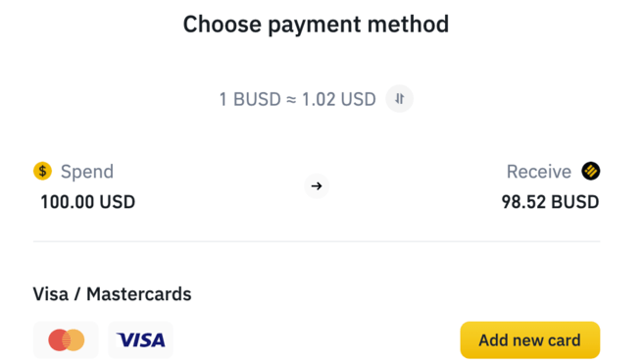Screen dimensions: 644x364
Task: Click the approximately-equal sign in the rate
Action: [x=291, y=99]
